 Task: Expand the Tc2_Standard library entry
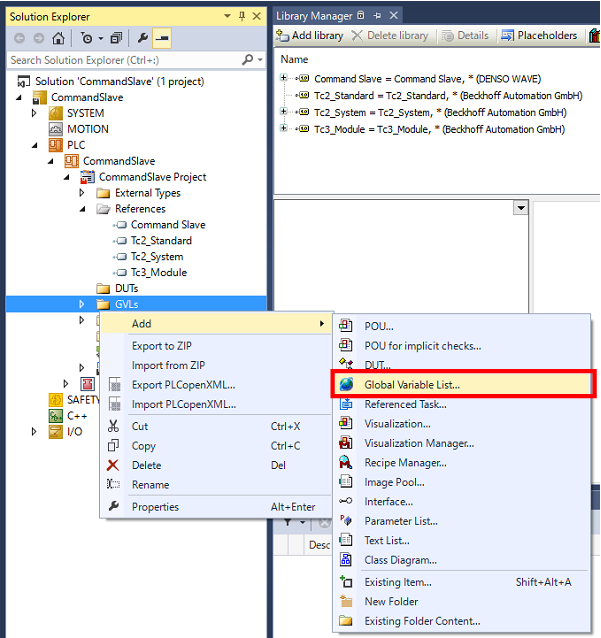284,95
